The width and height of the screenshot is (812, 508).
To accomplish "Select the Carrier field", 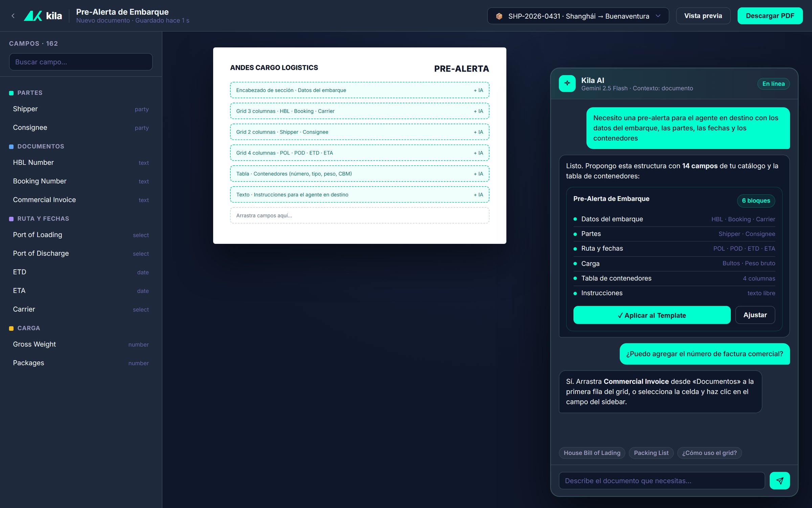I will (x=81, y=309).
